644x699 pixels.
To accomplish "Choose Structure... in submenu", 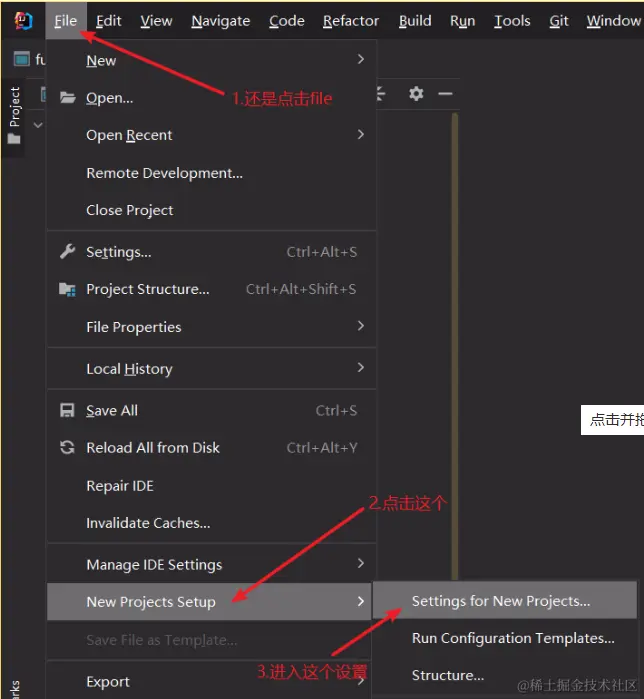I will click(505, 675).
